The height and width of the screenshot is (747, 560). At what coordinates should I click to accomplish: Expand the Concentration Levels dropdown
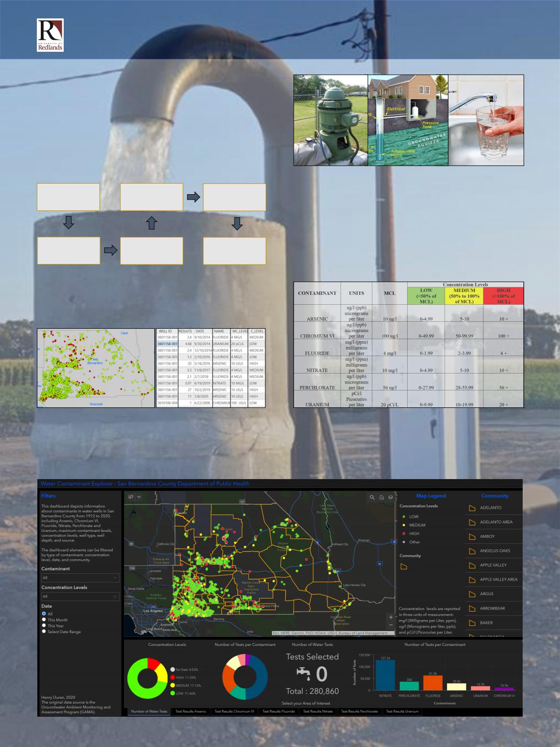[80, 596]
